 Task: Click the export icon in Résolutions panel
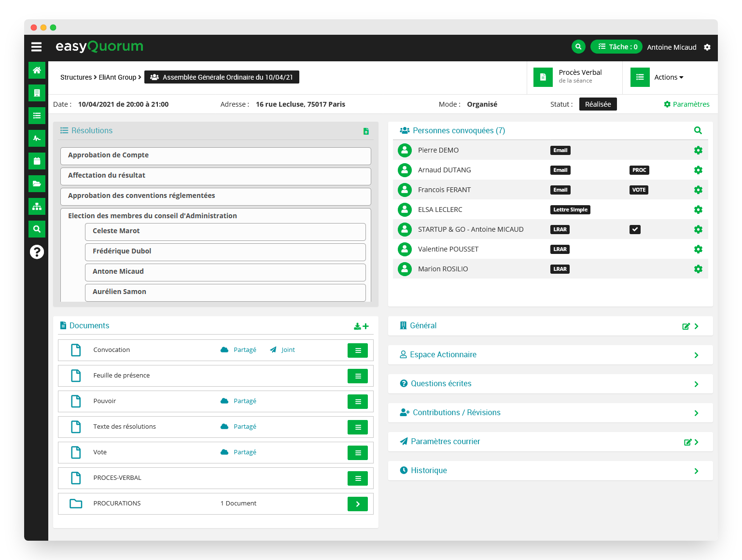[366, 131]
